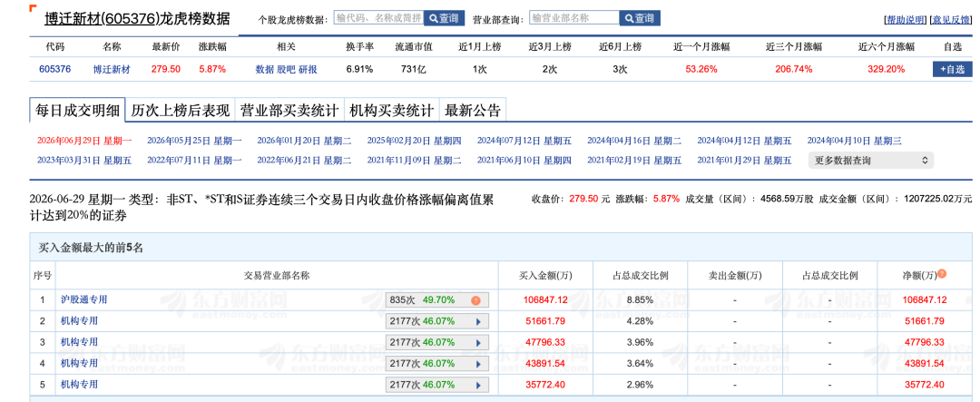Open 沪股通专用 trading desk link
The width and height of the screenshot is (980, 402).
pyautogui.click(x=83, y=299)
